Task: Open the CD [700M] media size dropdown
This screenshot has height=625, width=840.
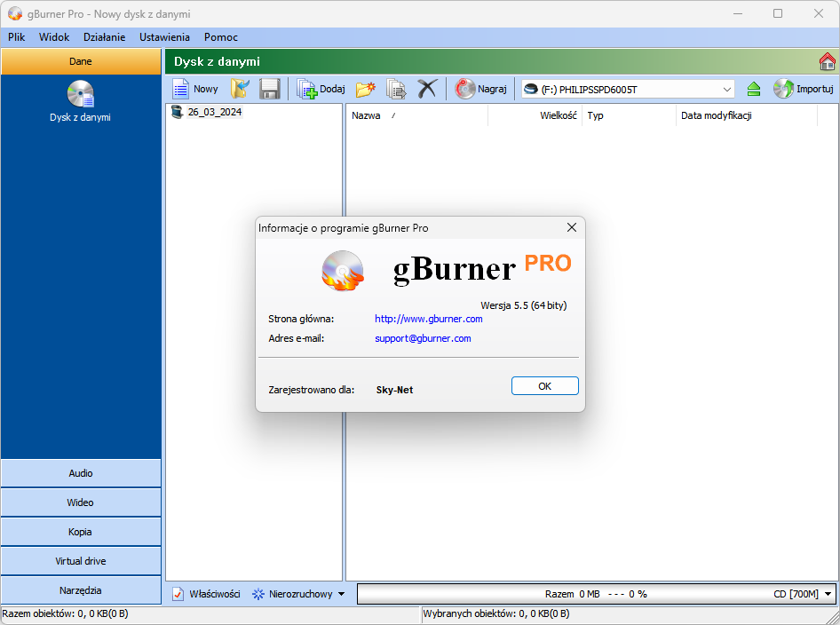Action: (828, 594)
